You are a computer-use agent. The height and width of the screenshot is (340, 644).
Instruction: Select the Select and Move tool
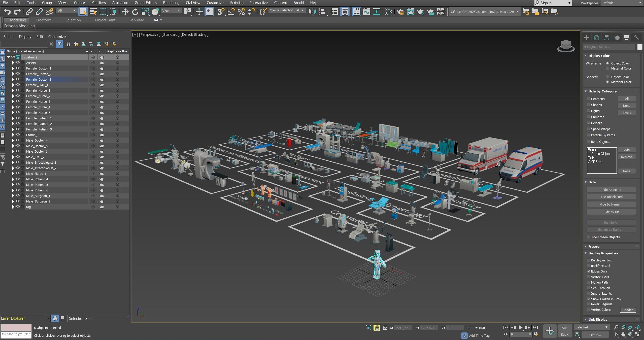(x=125, y=12)
